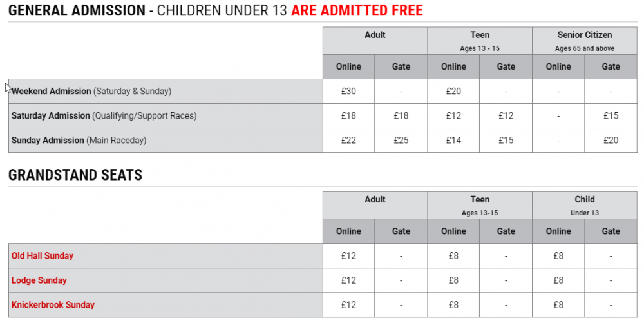Click the £22 Sunday adult online price
644x323 pixels.
pos(348,141)
